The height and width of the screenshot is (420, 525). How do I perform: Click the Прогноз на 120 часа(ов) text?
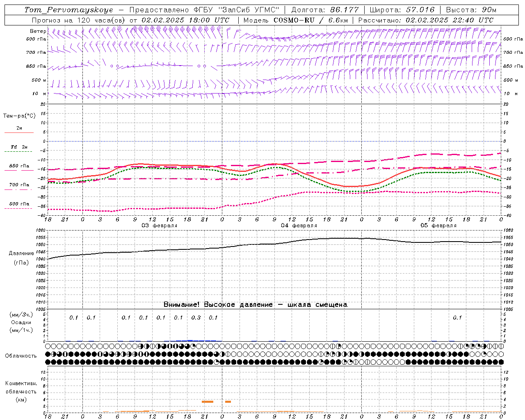click(x=79, y=20)
